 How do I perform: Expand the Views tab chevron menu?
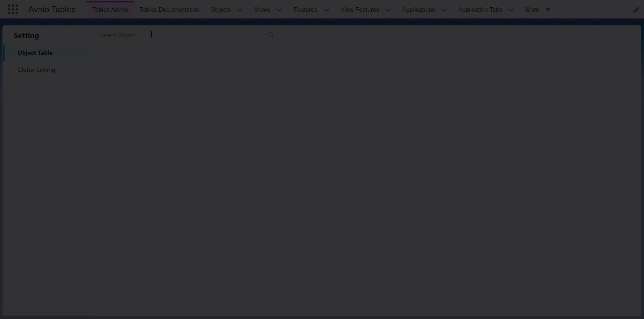point(279,10)
